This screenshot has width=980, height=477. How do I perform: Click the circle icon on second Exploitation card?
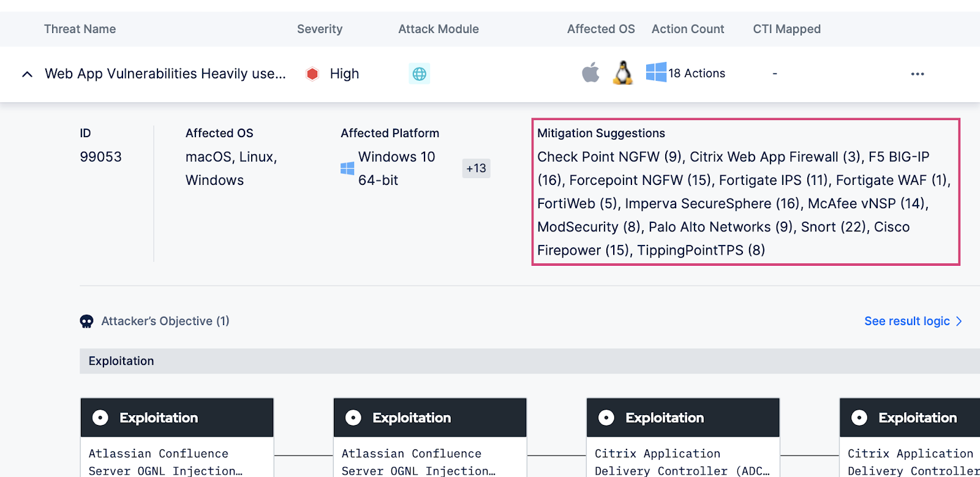[x=353, y=418]
